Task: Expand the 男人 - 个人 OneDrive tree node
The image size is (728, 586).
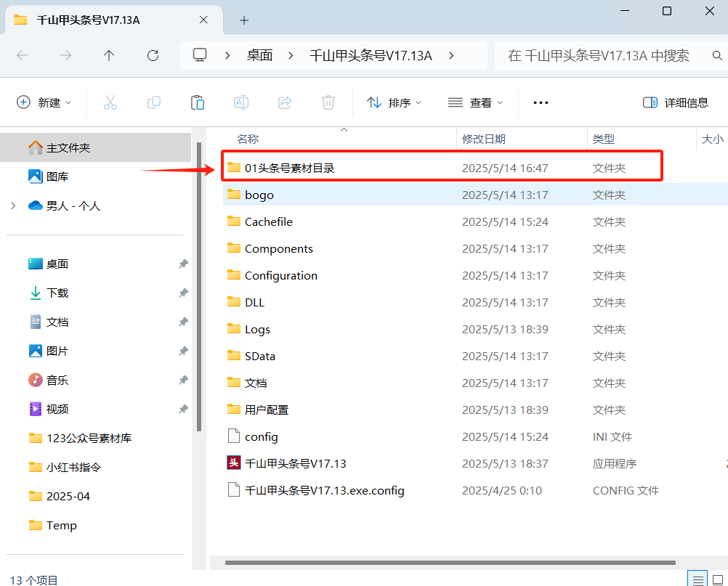Action: 13,205
